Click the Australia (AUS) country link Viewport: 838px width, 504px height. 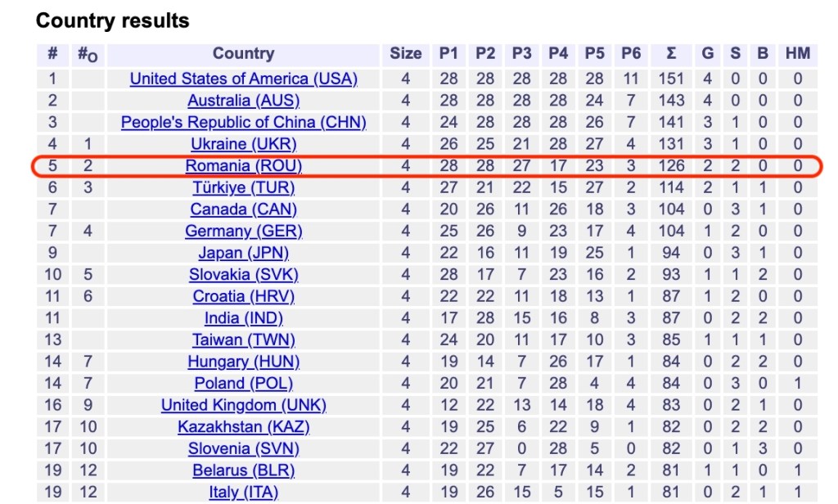pyautogui.click(x=243, y=101)
